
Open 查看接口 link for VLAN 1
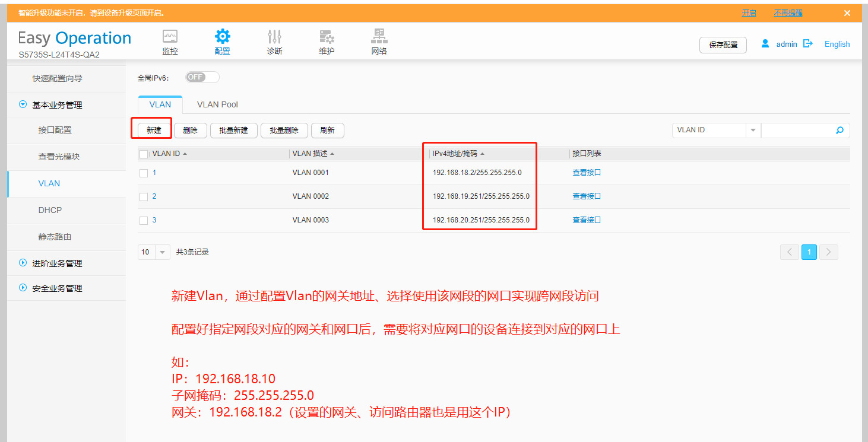coord(587,172)
